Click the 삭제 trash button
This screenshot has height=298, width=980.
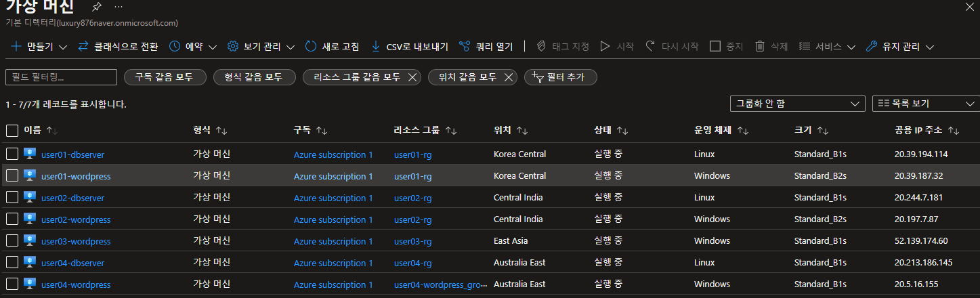tap(771, 47)
